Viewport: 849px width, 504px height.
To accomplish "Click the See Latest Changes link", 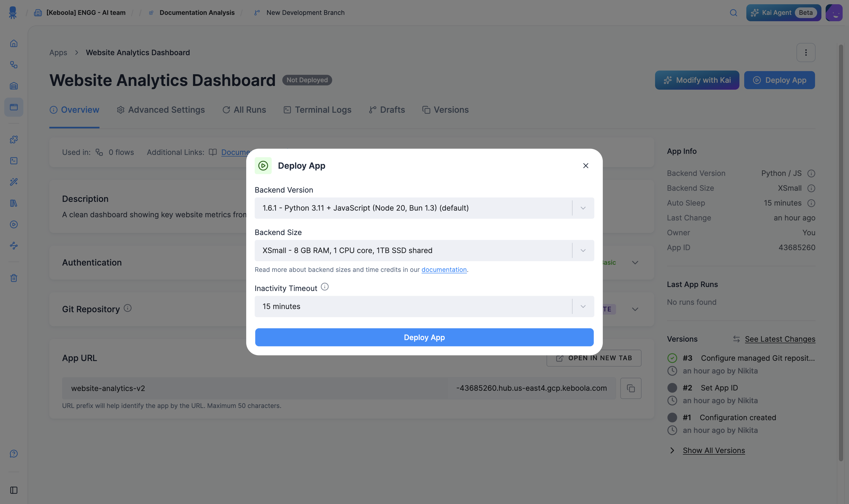I will (780, 339).
